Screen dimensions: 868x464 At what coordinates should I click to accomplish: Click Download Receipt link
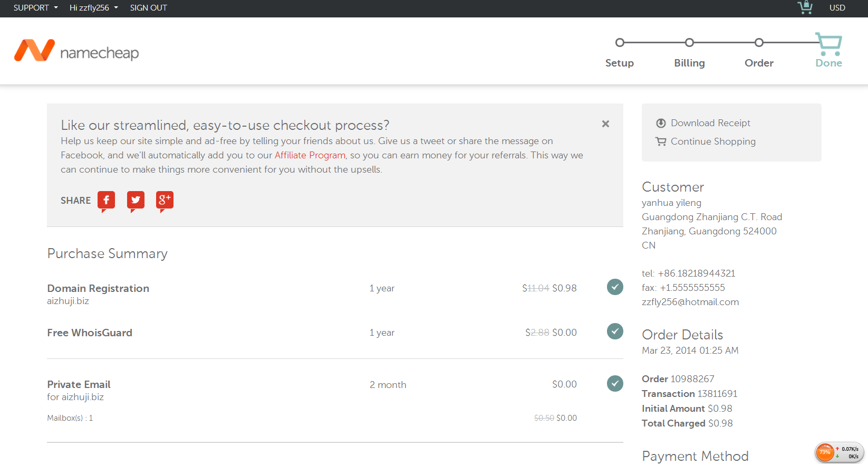[x=710, y=123]
